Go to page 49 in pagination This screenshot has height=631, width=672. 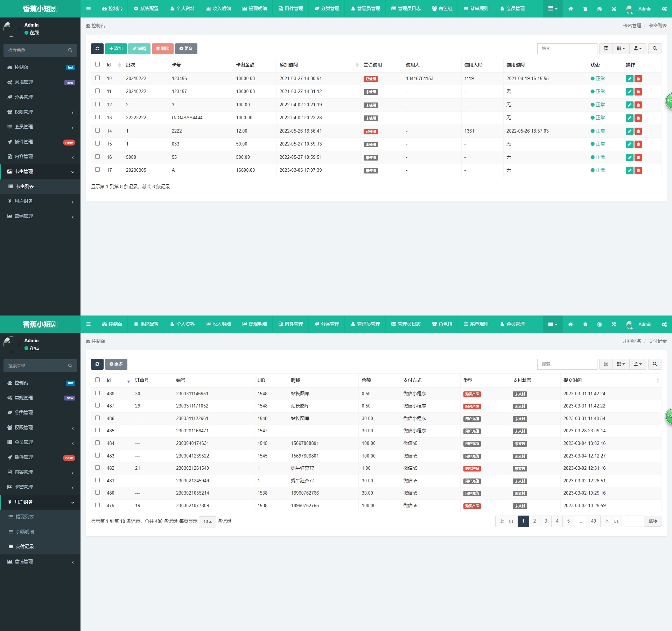593,521
